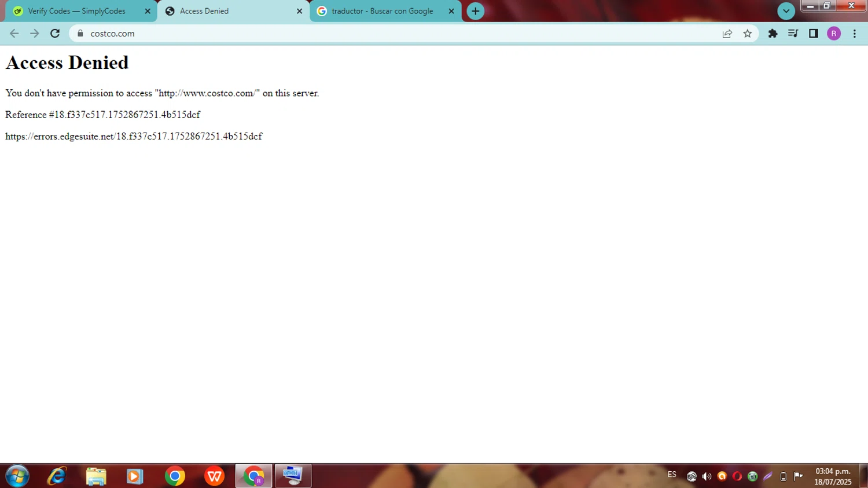Image resolution: width=868 pixels, height=488 pixels.
Task: Open Chrome's three-dot menu
Action: 855,34
